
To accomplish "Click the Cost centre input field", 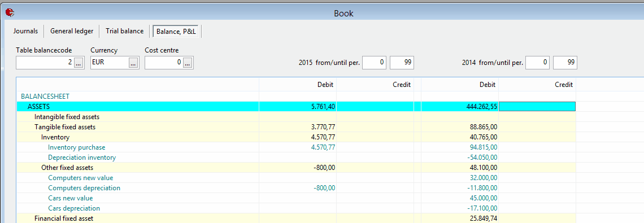I will [x=164, y=63].
